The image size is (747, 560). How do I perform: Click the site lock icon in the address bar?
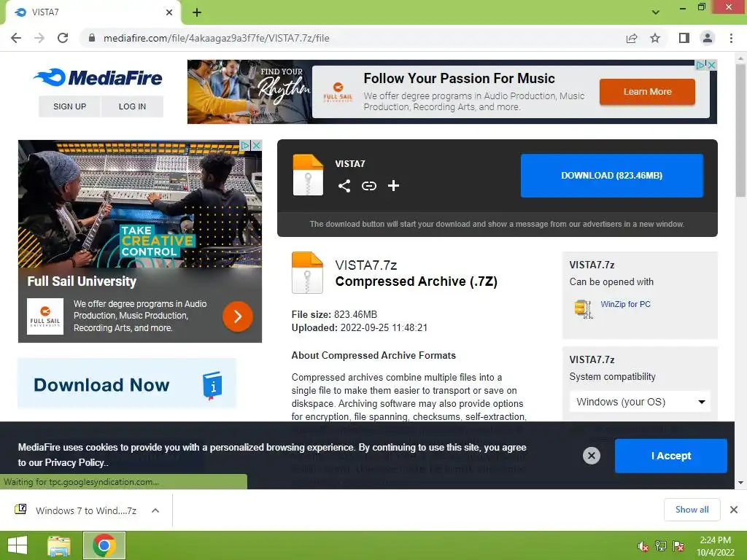[x=92, y=38]
